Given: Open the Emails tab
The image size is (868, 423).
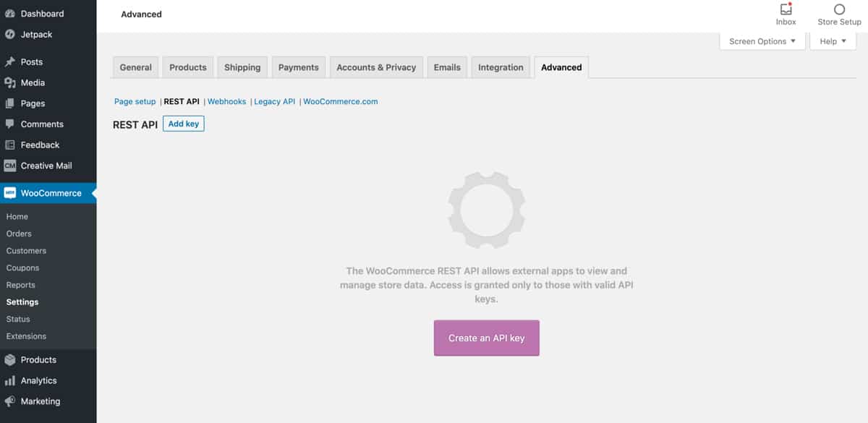Looking at the screenshot, I should point(447,67).
